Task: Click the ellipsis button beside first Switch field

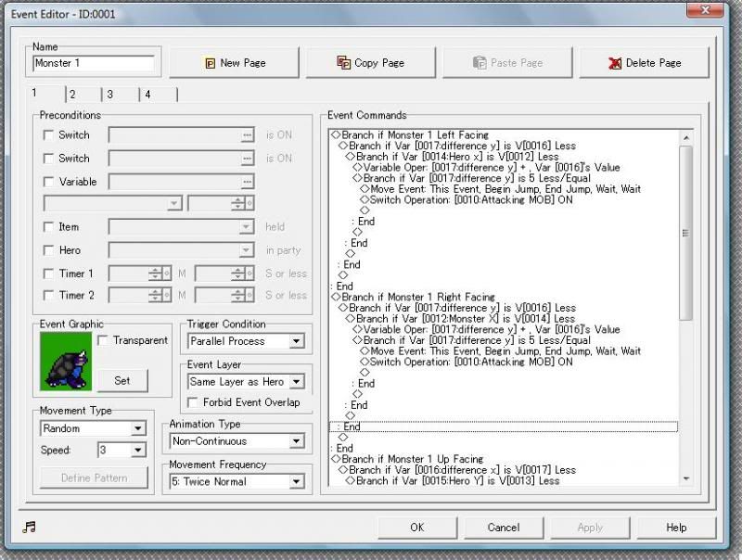Action: pyautogui.click(x=246, y=135)
